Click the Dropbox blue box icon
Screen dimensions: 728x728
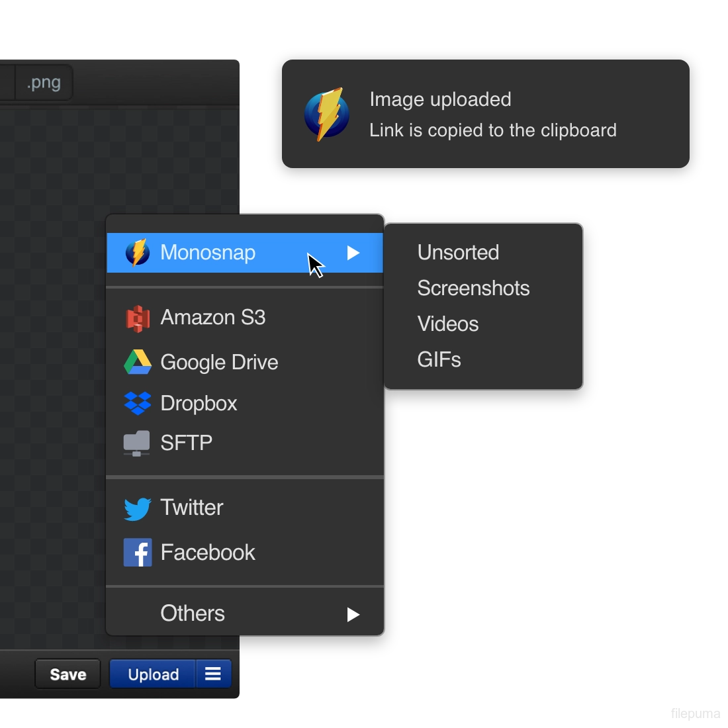138,403
